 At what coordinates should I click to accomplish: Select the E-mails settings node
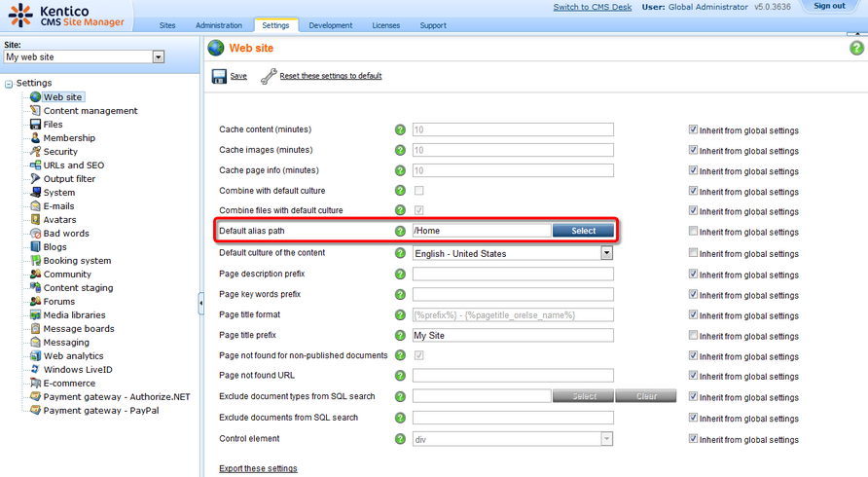[x=58, y=206]
